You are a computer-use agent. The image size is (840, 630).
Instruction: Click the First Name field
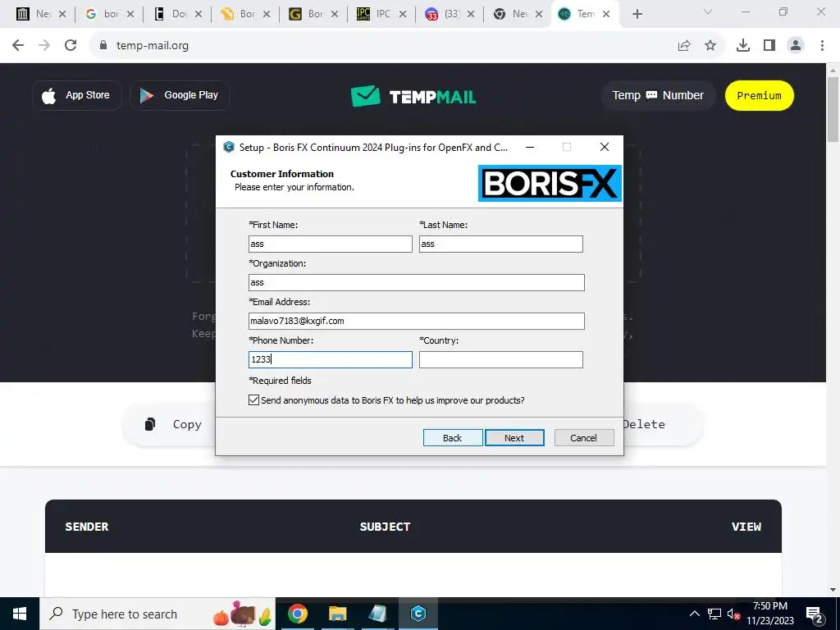[330, 244]
